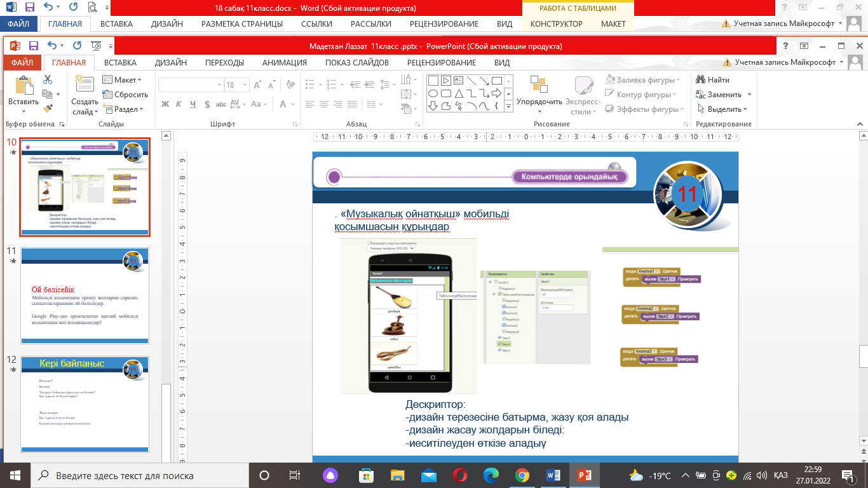
Task: Open Word РАССЫЛКИ tab
Action: [371, 24]
